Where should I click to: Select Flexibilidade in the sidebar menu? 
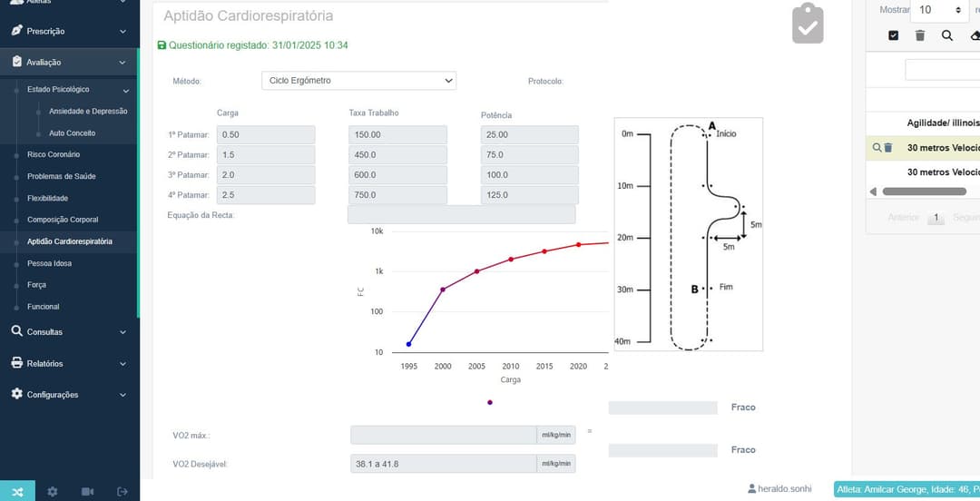(x=47, y=198)
